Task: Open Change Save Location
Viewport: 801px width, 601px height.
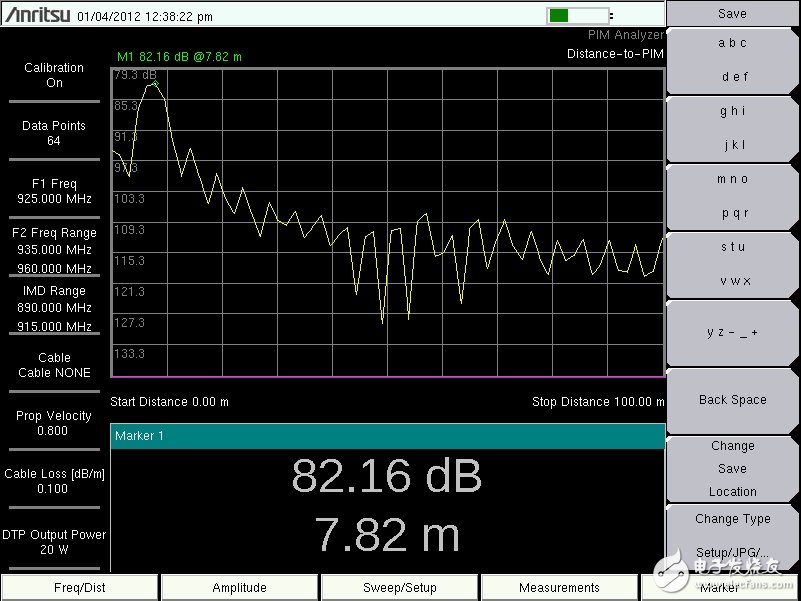Action: coord(732,468)
